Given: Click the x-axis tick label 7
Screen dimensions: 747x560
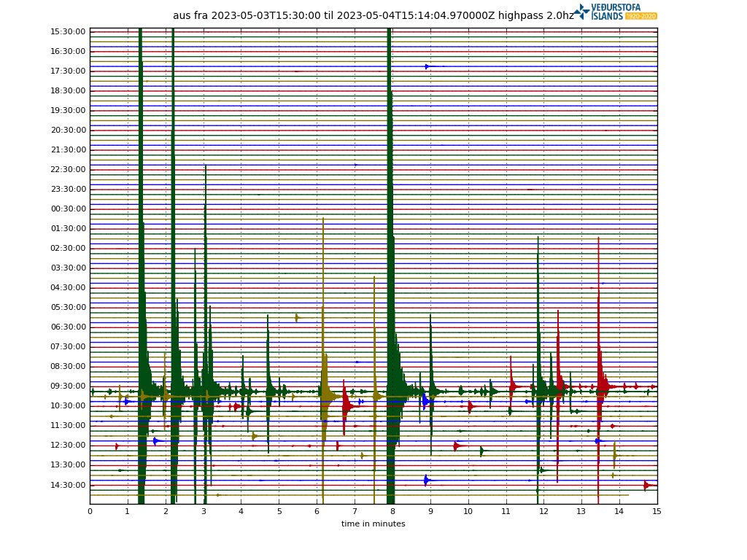Looking at the screenshot, I should pos(355,511).
